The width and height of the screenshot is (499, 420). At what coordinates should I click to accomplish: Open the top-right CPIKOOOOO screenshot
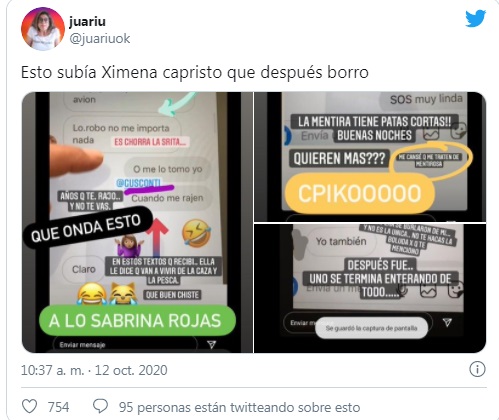tap(370, 157)
